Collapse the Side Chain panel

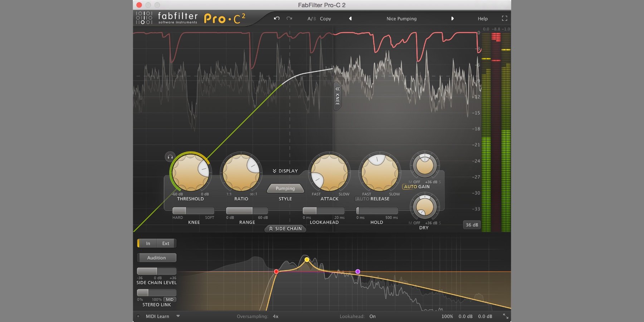[285, 229]
